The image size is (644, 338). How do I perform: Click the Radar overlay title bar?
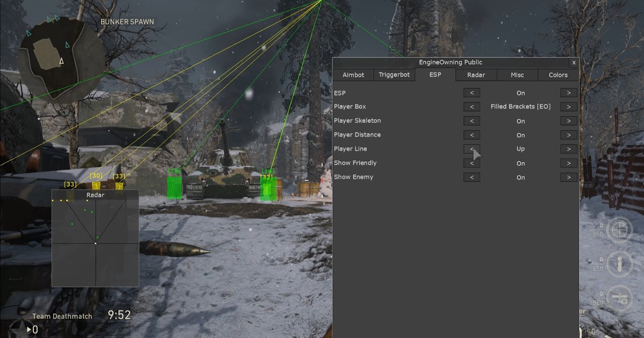(96, 195)
